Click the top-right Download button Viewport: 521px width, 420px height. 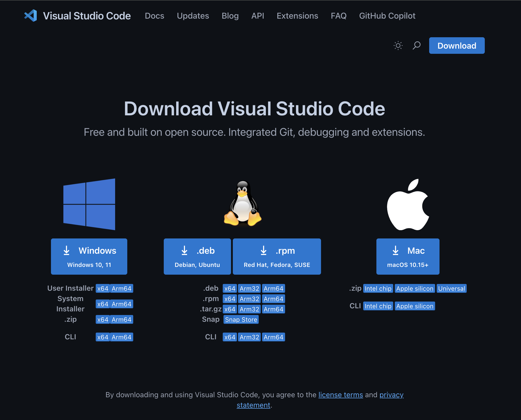pos(457,46)
